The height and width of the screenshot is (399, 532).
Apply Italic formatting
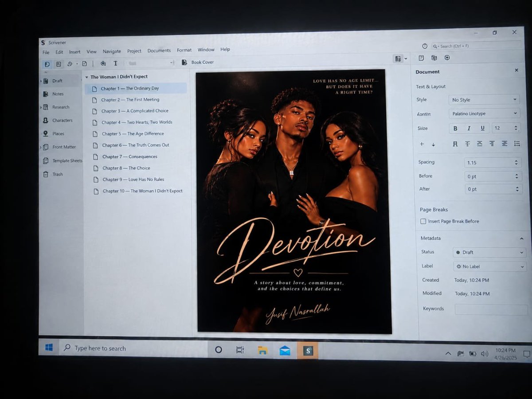click(x=469, y=128)
